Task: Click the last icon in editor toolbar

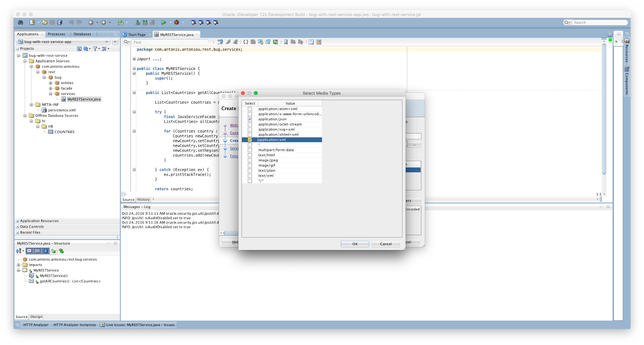Action: coord(319,42)
